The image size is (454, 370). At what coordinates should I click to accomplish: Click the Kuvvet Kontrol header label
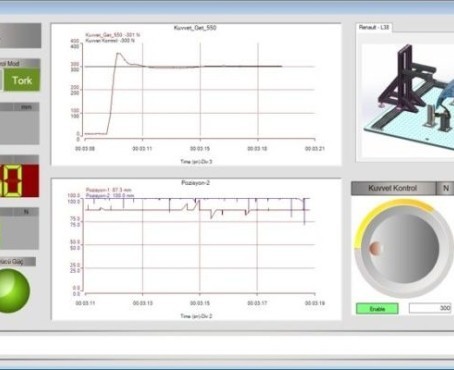(x=393, y=188)
